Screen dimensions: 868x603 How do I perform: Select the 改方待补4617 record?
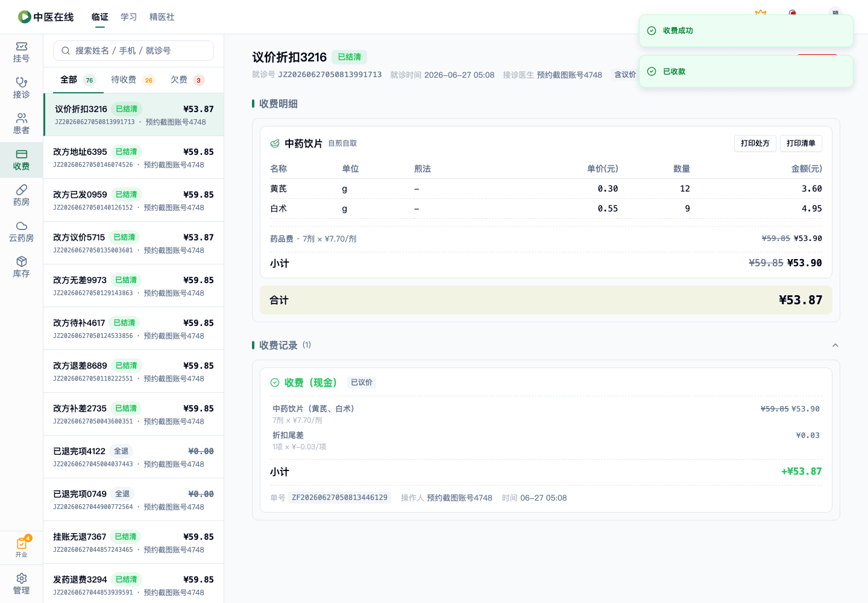134,328
